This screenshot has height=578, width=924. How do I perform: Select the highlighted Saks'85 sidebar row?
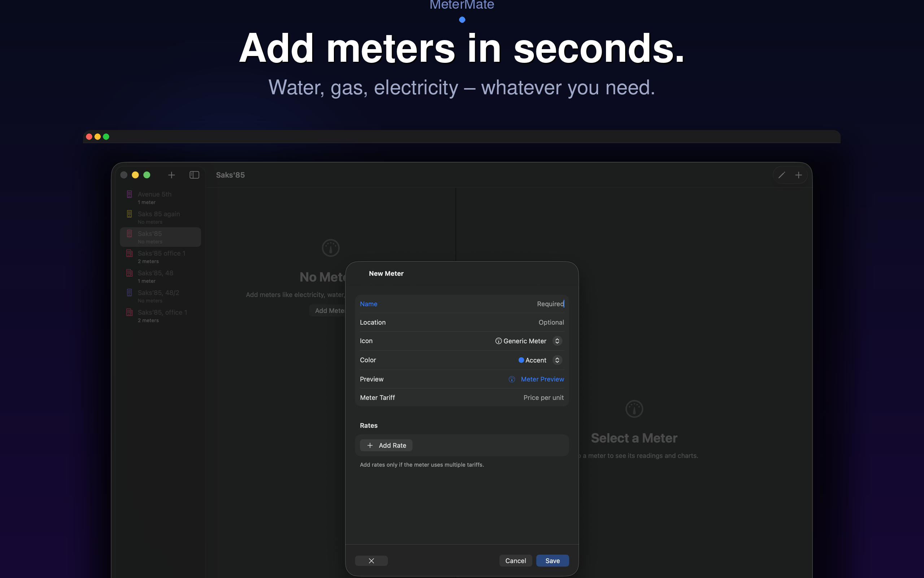[x=160, y=237]
